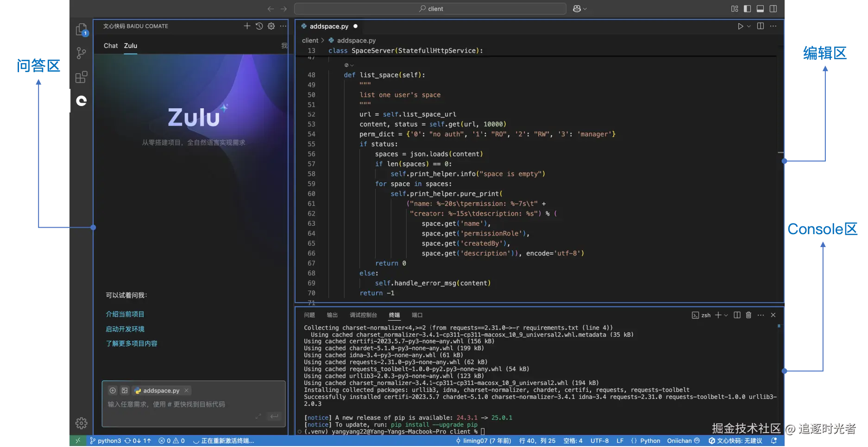Viewport: 868px width, 447px height.
Task: Open the Source Control view
Action: [x=81, y=53]
